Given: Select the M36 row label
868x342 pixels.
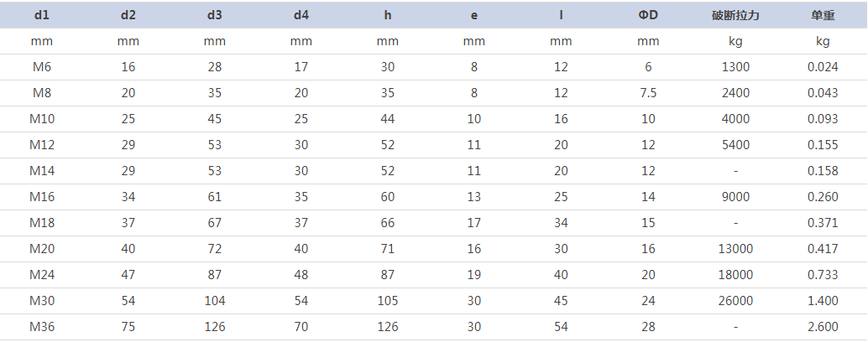Looking at the screenshot, I should [x=41, y=327].
